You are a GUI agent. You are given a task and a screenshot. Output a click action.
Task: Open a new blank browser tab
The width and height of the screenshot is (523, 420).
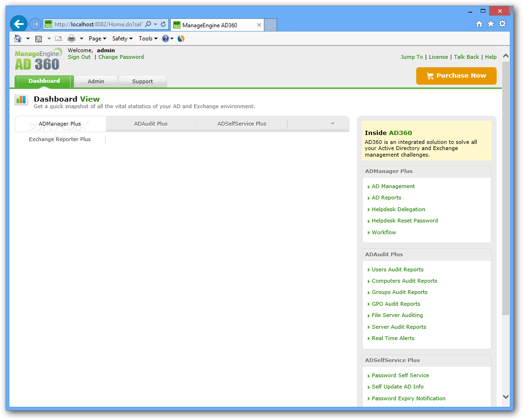(270, 25)
